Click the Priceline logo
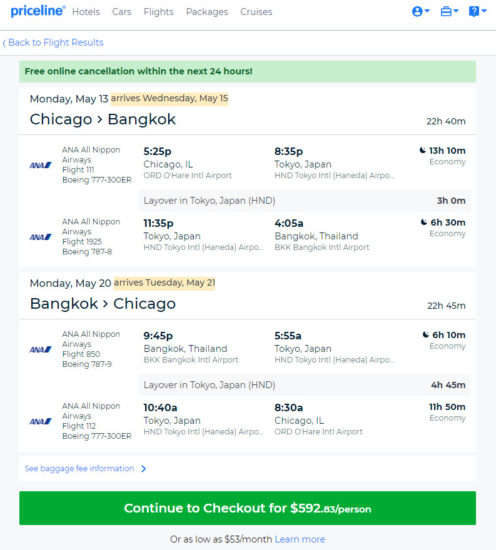This screenshot has height=550, width=496. click(38, 11)
